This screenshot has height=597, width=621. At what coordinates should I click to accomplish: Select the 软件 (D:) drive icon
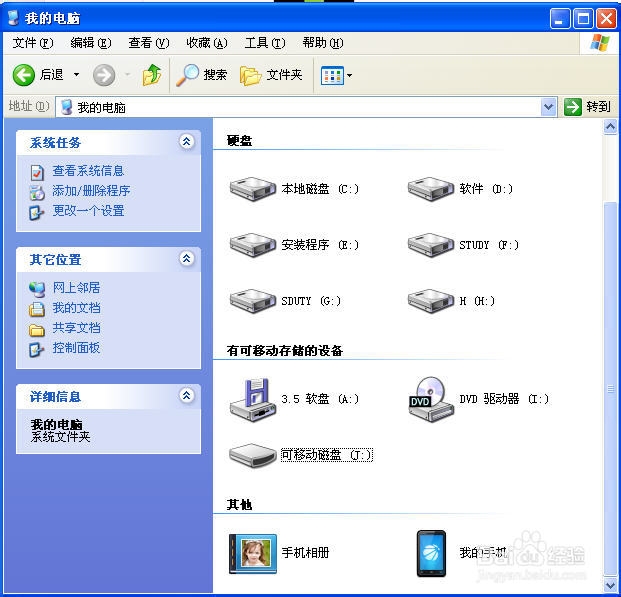click(x=431, y=189)
